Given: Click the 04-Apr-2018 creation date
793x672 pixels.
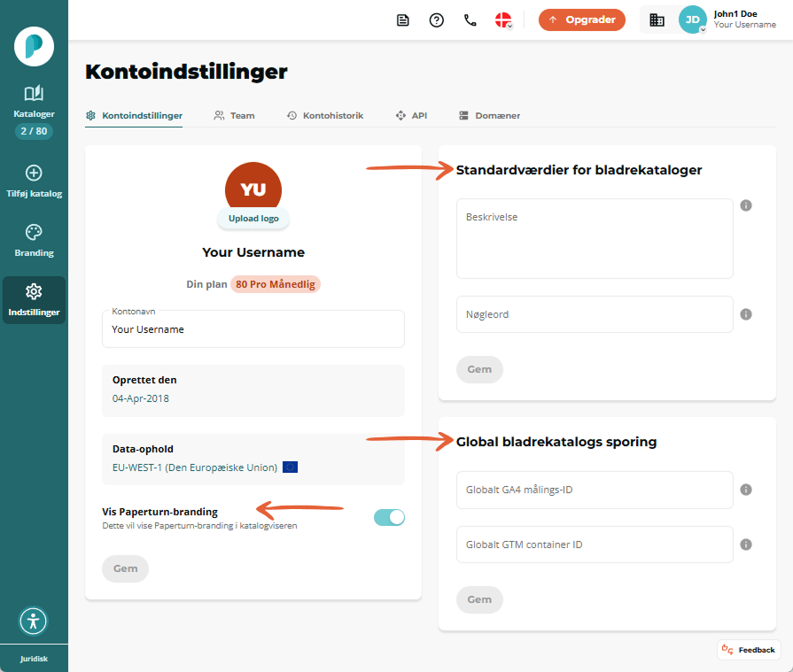Looking at the screenshot, I should (x=141, y=398).
